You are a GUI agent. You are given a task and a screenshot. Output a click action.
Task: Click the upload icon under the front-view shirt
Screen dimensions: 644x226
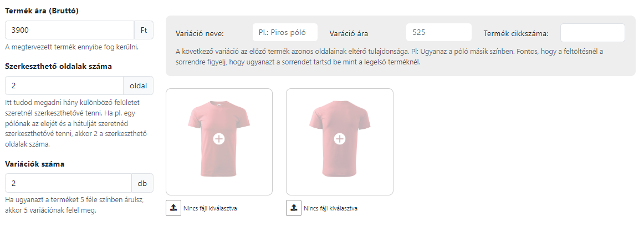(173, 208)
